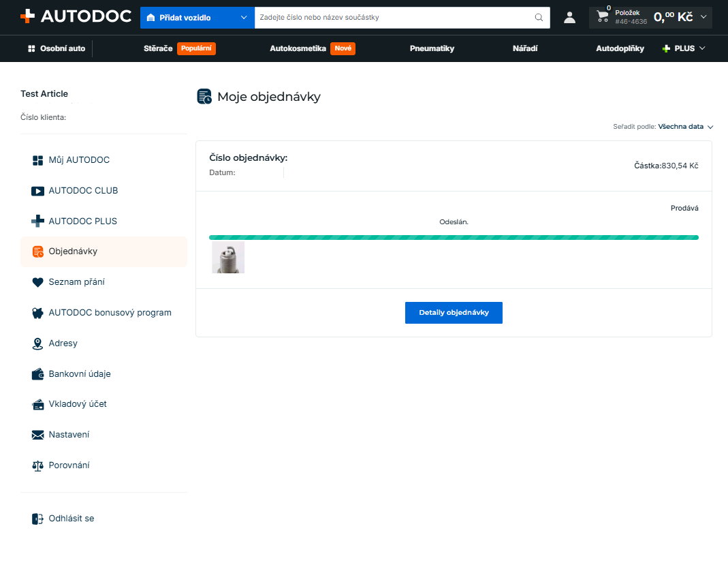Click the Bankovní údaje wallet icon
The height and width of the screenshot is (567, 728).
(37, 374)
